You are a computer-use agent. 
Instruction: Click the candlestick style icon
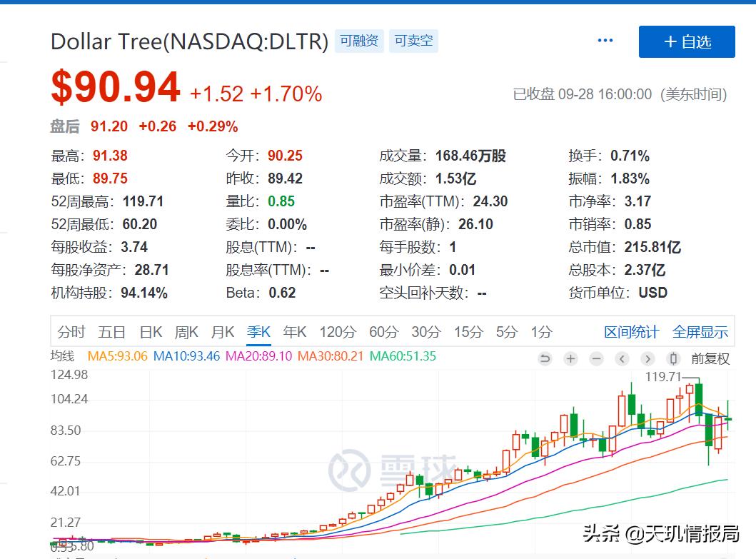[x=672, y=359]
